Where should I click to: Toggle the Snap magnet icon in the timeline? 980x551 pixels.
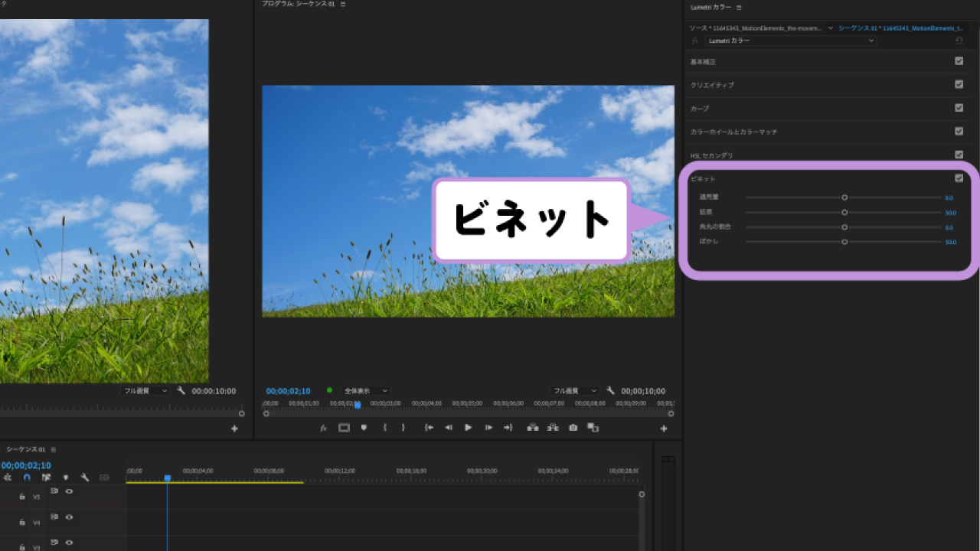(26, 477)
